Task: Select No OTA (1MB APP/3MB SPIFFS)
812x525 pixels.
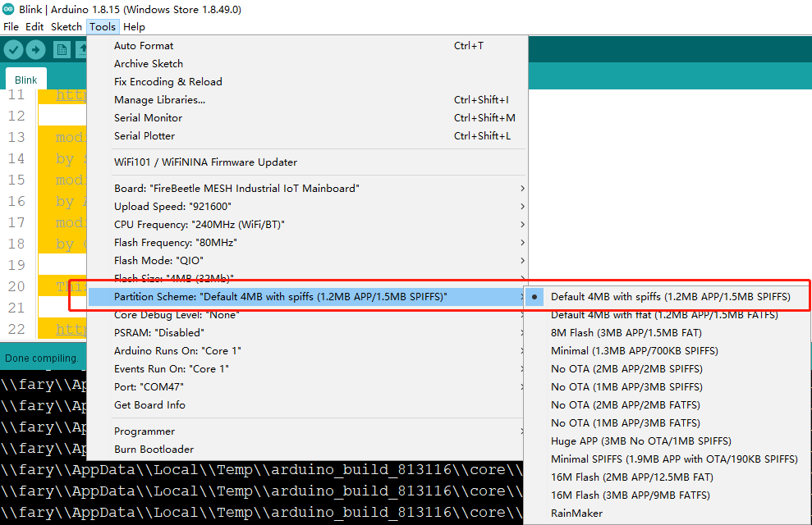Action: point(667,387)
